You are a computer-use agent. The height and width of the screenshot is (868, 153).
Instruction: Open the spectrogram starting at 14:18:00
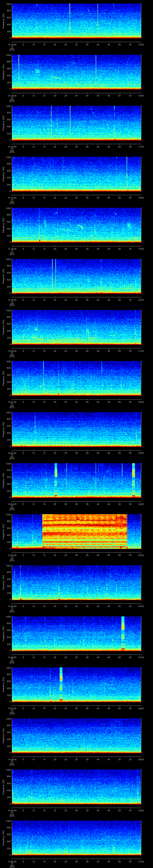[76, 225]
